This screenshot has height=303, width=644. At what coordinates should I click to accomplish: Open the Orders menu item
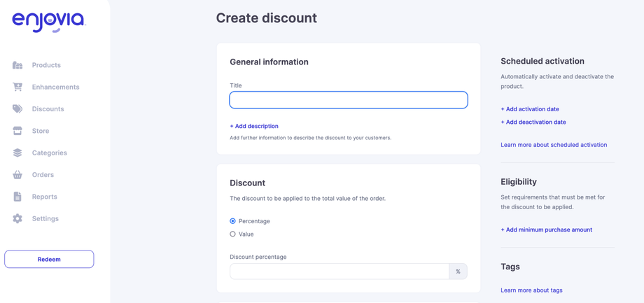click(x=43, y=175)
